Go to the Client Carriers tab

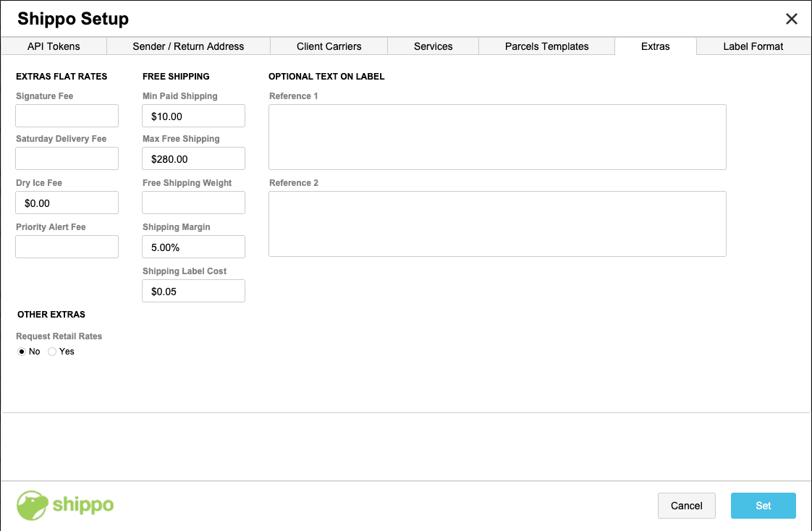tap(329, 46)
